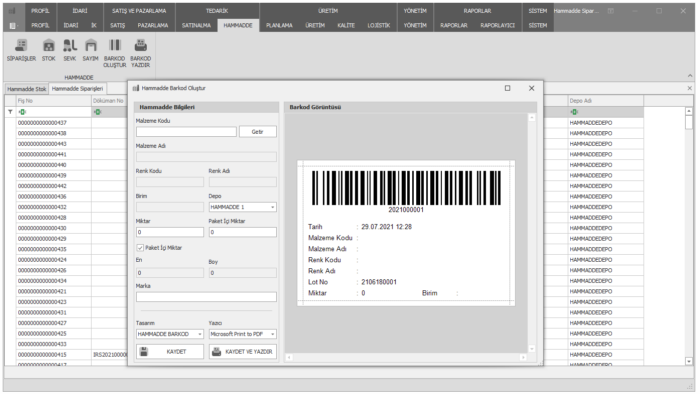Click the floppy disk icon on Kaydet
Image resolution: width=700 pixels, height=394 pixels.
(x=144, y=352)
